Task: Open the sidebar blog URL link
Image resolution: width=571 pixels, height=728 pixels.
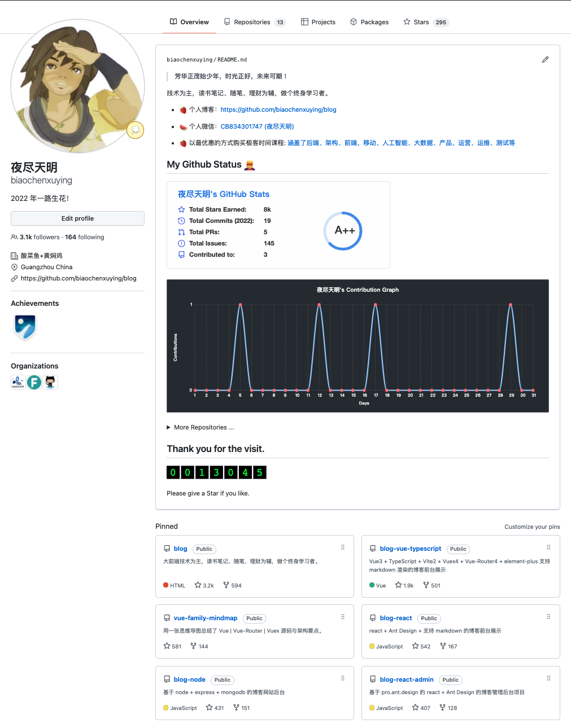Action: click(79, 278)
